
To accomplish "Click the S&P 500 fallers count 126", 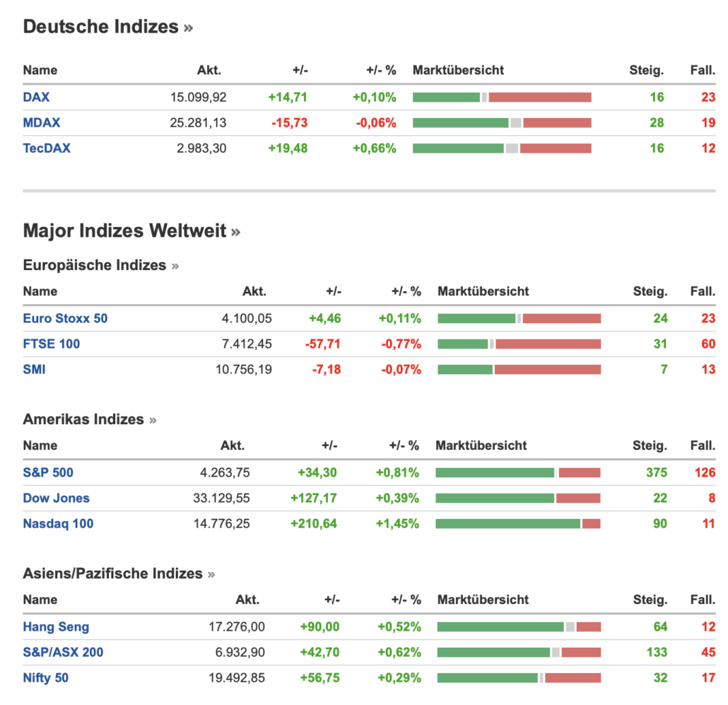I will pos(705,472).
